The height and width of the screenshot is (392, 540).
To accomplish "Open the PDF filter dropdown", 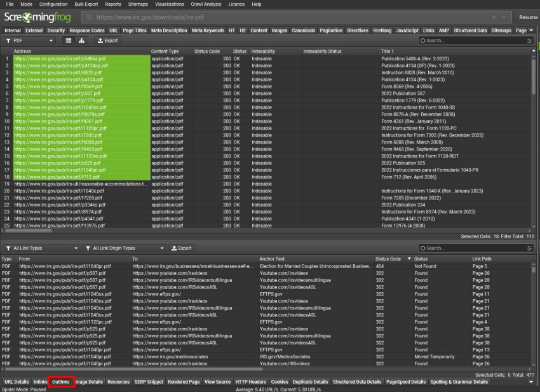I will (x=30, y=41).
